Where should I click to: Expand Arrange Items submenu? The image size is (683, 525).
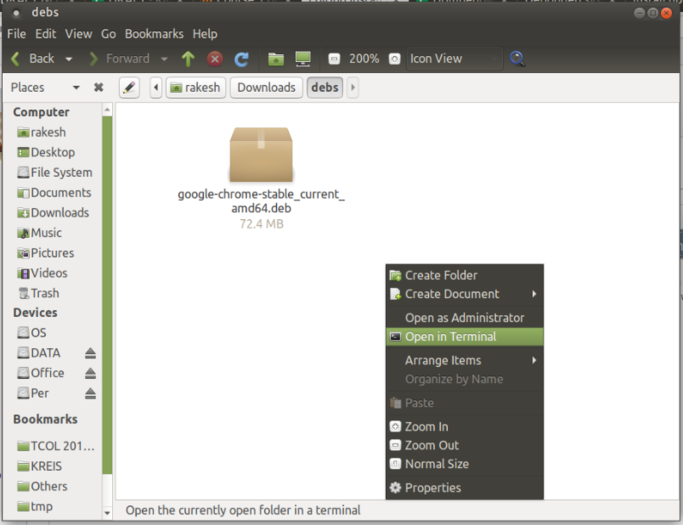(465, 360)
